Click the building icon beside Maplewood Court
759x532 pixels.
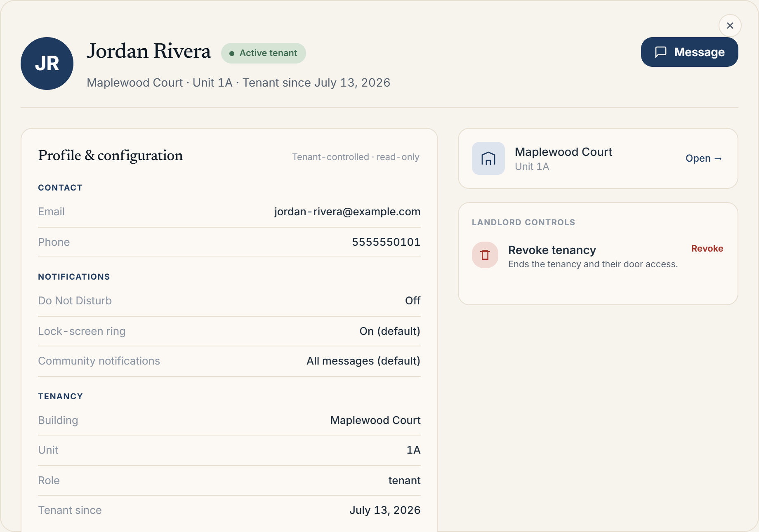[488, 158]
